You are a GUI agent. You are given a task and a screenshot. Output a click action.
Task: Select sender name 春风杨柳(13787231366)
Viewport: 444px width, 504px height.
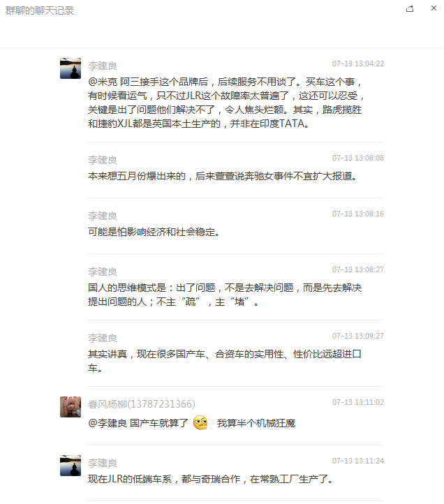[142, 404]
